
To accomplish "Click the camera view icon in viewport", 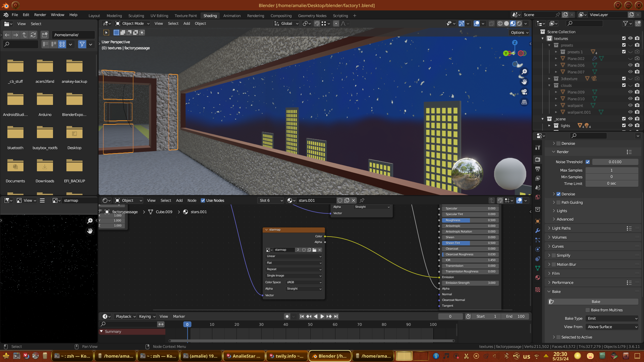I will (x=524, y=92).
